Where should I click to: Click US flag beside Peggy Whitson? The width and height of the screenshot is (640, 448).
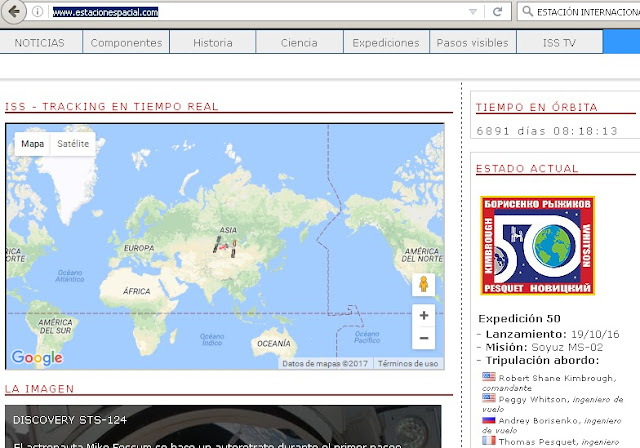489,398
